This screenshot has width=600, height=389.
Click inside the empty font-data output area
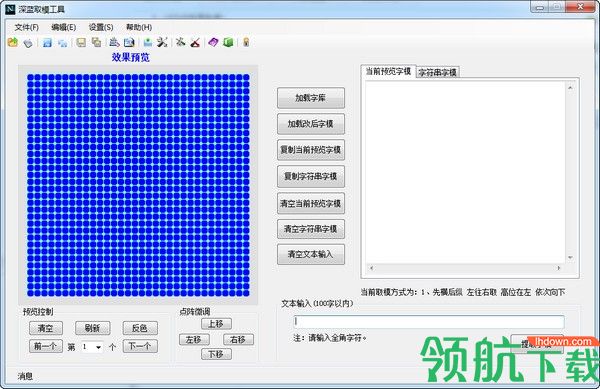[x=465, y=172]
